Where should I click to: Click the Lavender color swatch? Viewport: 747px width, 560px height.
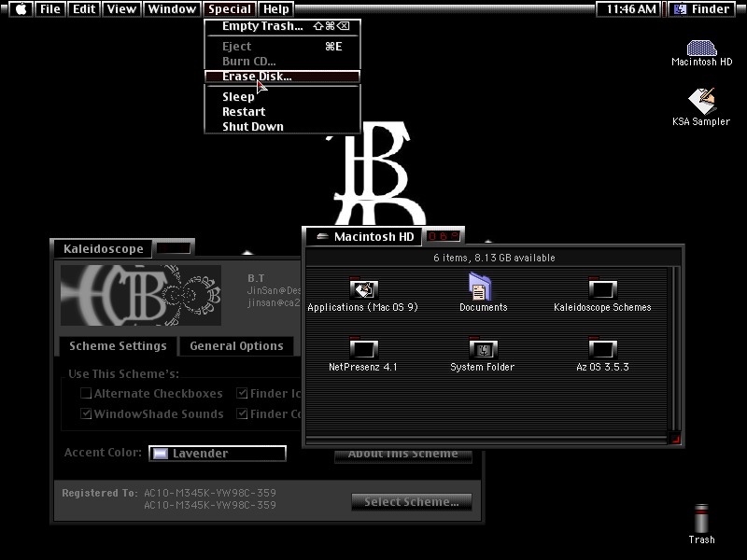tap(160, 454)
